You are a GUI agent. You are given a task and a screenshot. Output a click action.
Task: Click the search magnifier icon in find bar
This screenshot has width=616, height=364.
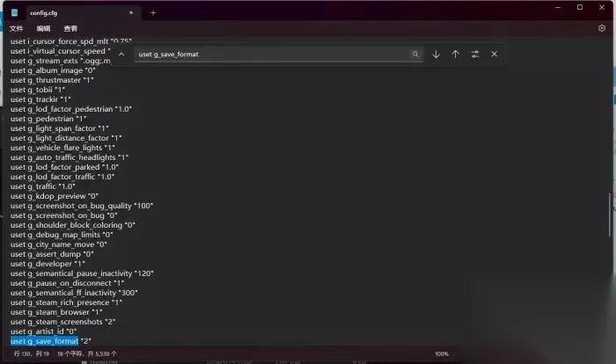tap(415, 55)
